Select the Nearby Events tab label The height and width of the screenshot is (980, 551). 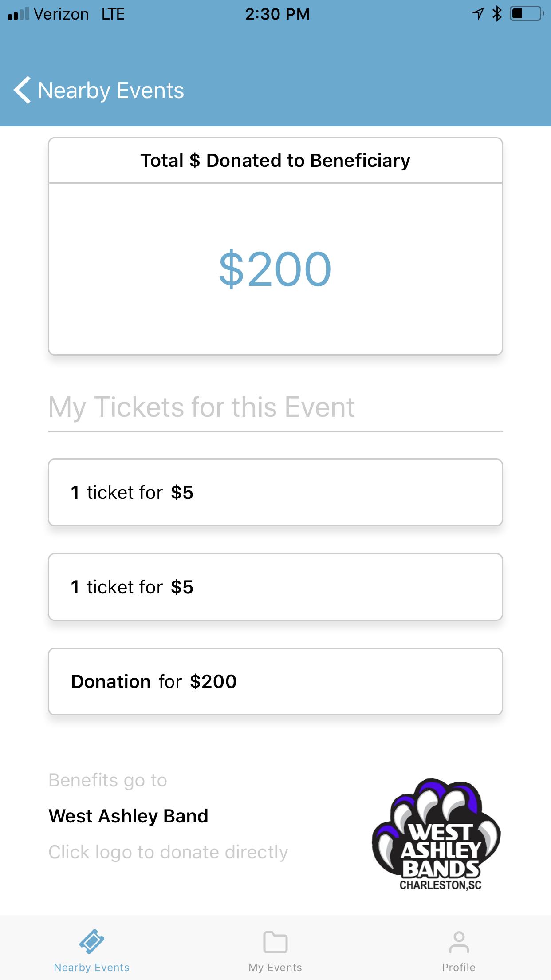pyautogui.click(x=92, y=968)
